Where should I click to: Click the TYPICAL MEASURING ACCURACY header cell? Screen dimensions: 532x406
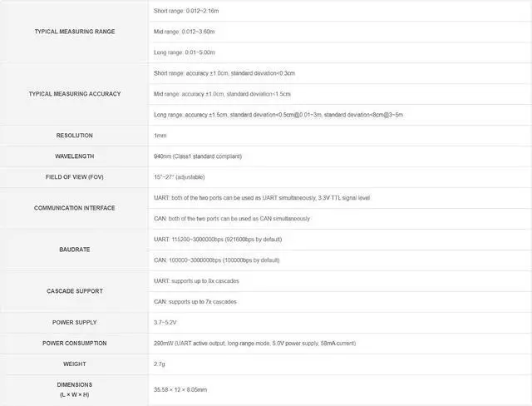tap(75, 94)
